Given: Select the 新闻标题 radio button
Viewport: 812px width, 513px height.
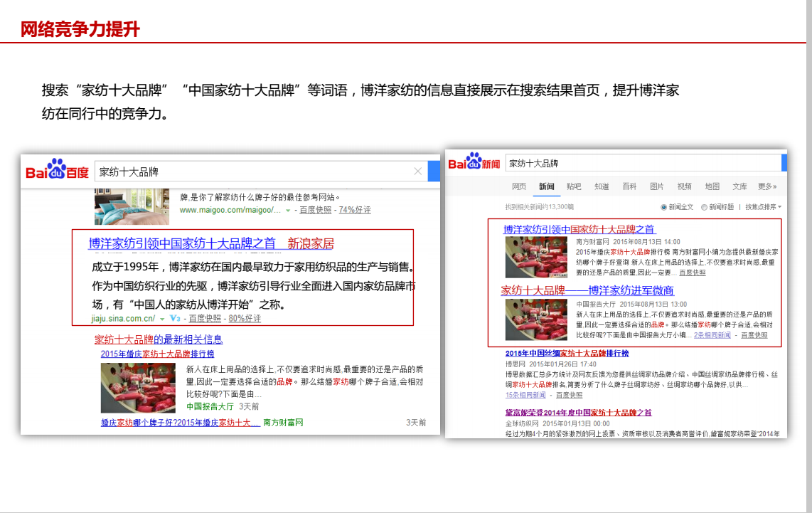Looking at the screenshot, I should 704,207.
